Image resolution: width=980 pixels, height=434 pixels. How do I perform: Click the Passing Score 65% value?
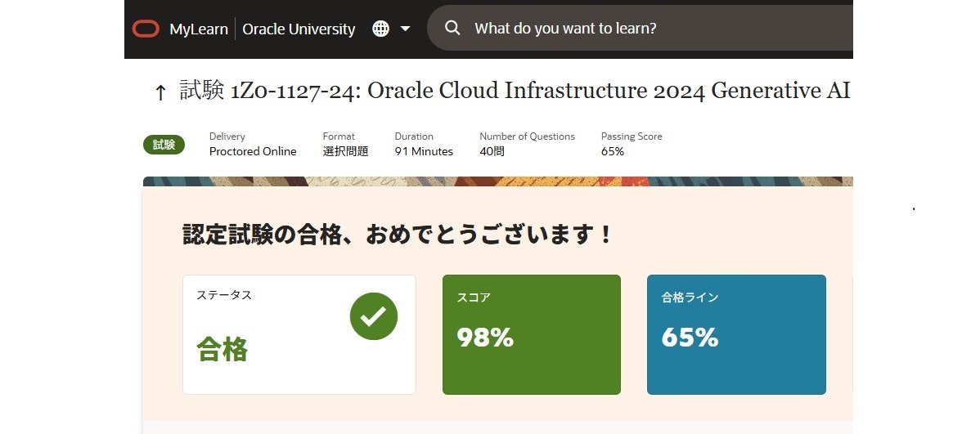point(613,151)
